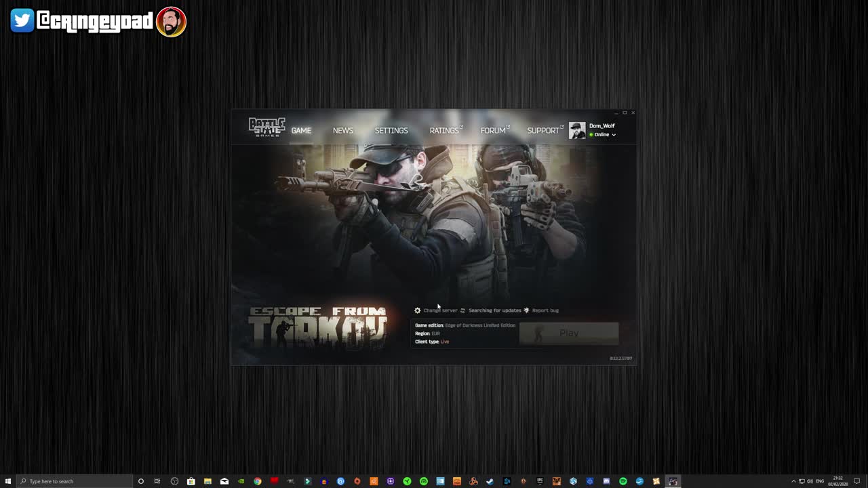Screen dimensions: 868x488
Task: Click the ENG language indicator
Action: click(821, 481)
